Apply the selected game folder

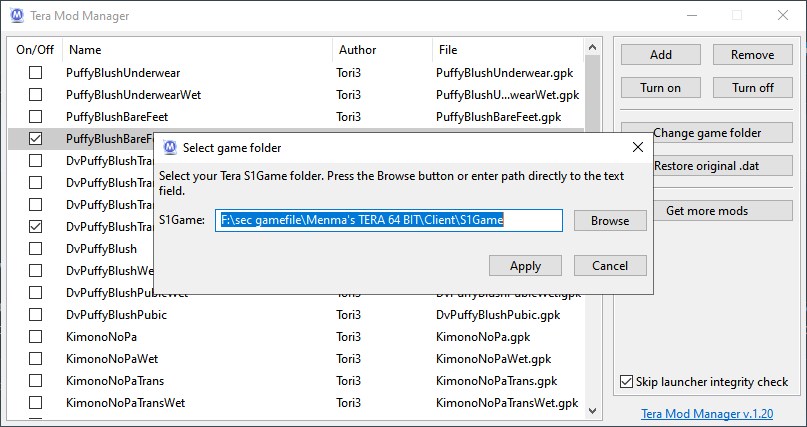525,265
